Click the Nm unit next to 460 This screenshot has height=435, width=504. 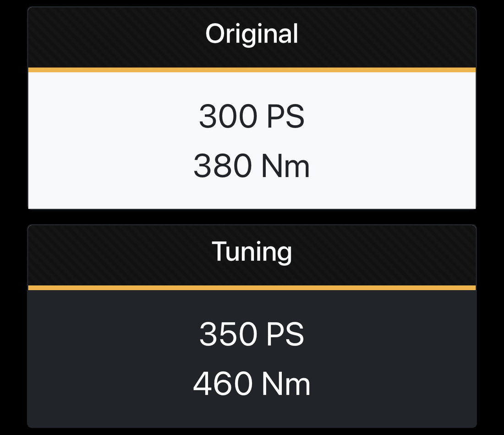[285, 384]
